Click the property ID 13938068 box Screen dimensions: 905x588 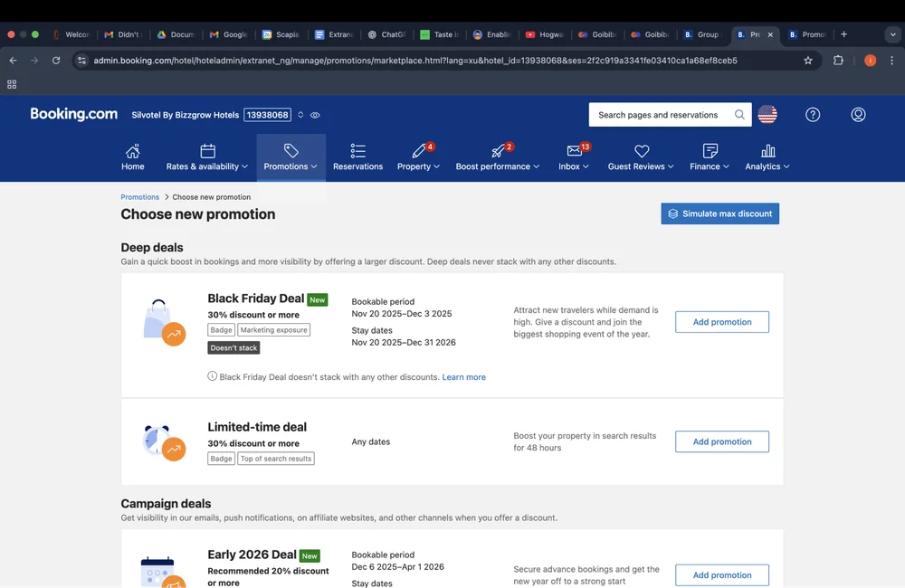(x=267, y=115)
